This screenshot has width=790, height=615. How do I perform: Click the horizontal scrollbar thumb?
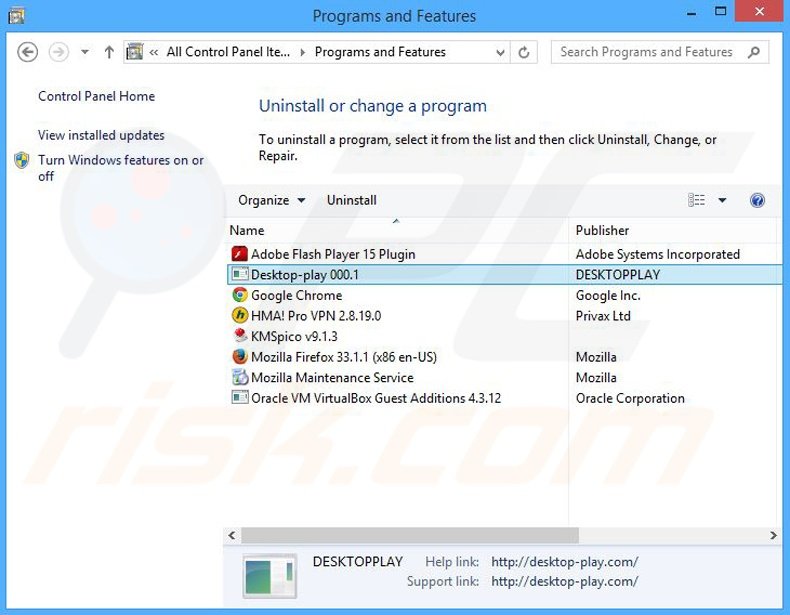[x=410, y=535]
